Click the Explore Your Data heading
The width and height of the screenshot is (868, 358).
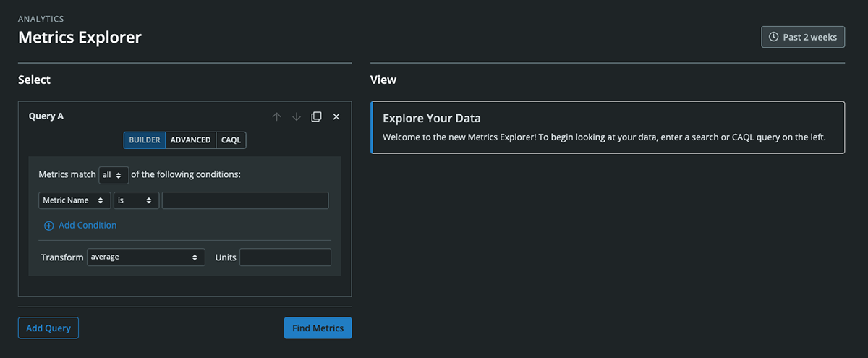(432, 119)
